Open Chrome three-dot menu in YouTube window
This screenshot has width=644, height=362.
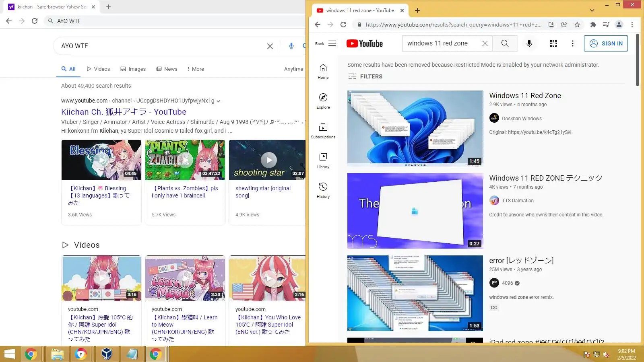pyautogui.click(x=632, y=25)
